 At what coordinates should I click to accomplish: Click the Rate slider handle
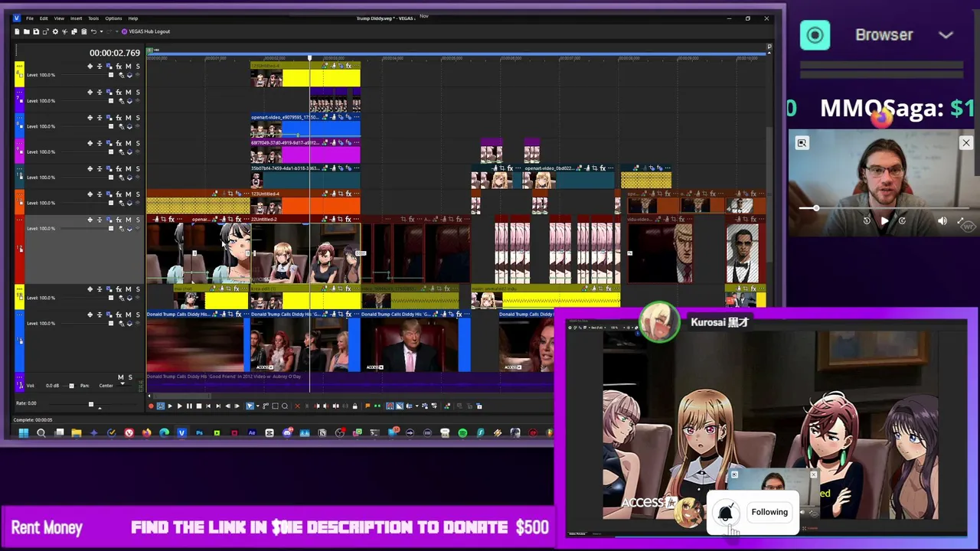[90, 404]
